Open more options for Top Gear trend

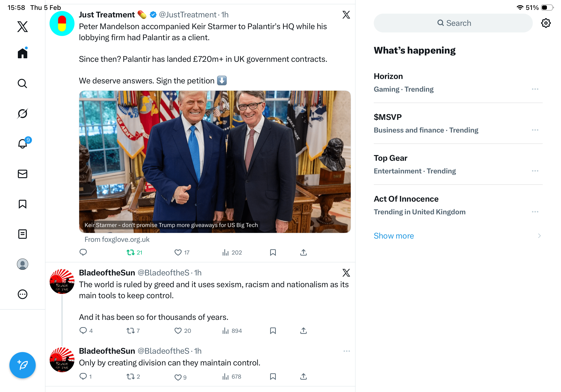[535, 171]
